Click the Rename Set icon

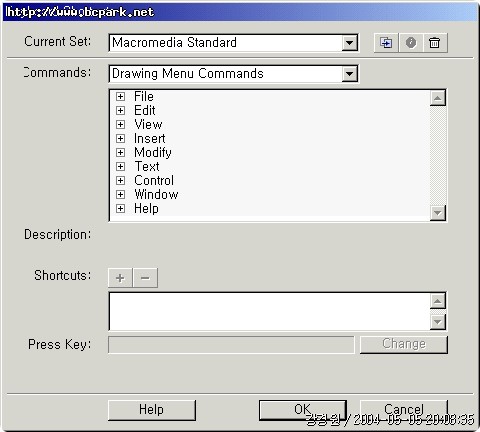point(411,43)
